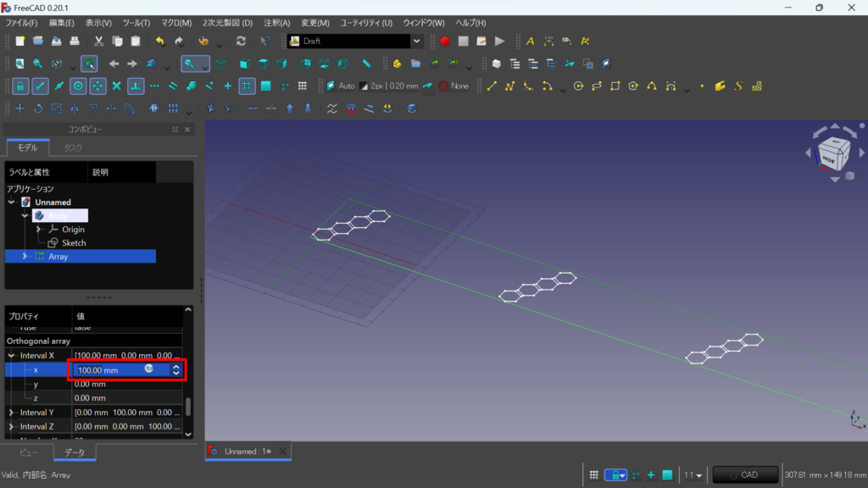Select the Draft Rotate tool
The image size is (868, 488).
(38, 108)
